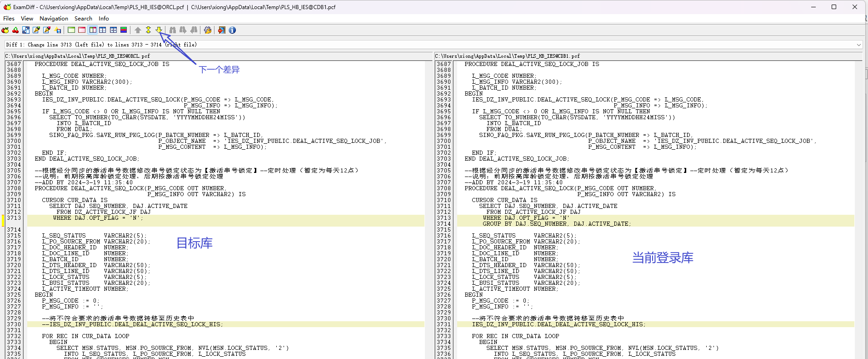Click the blank highlighted row above line 3714 in left pane
Screen dimensions: 868x359
[225, 224]
